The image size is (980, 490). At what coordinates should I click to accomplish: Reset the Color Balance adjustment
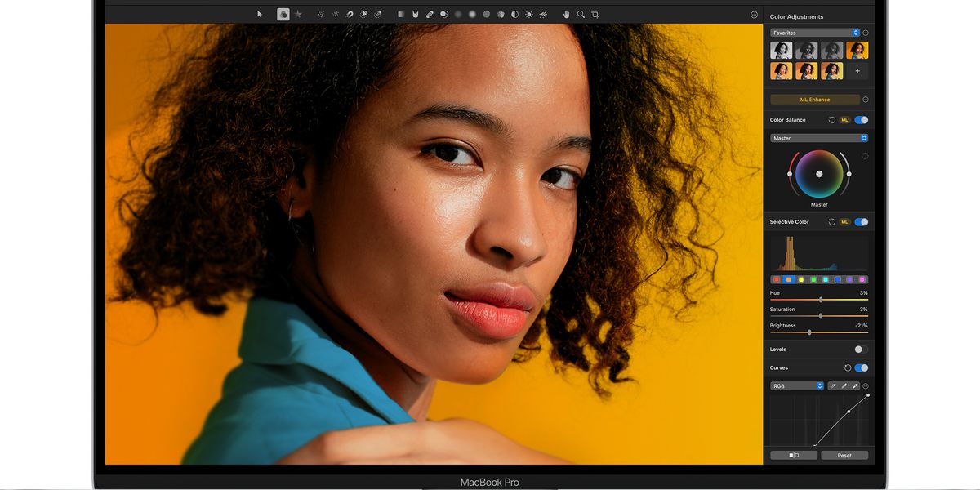[831, 120]
